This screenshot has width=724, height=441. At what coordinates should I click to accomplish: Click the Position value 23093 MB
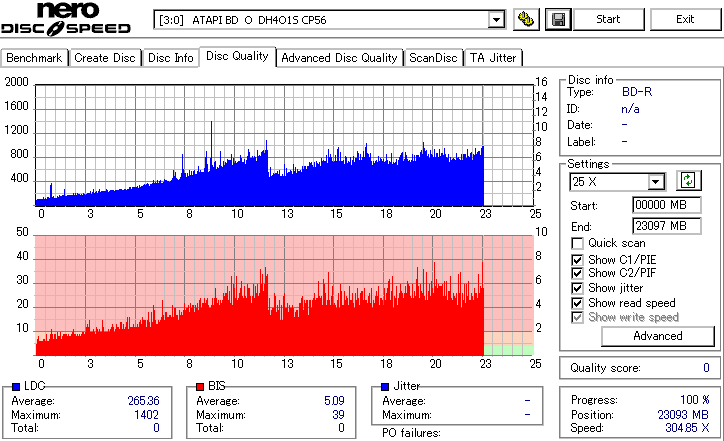pos(683,415)
